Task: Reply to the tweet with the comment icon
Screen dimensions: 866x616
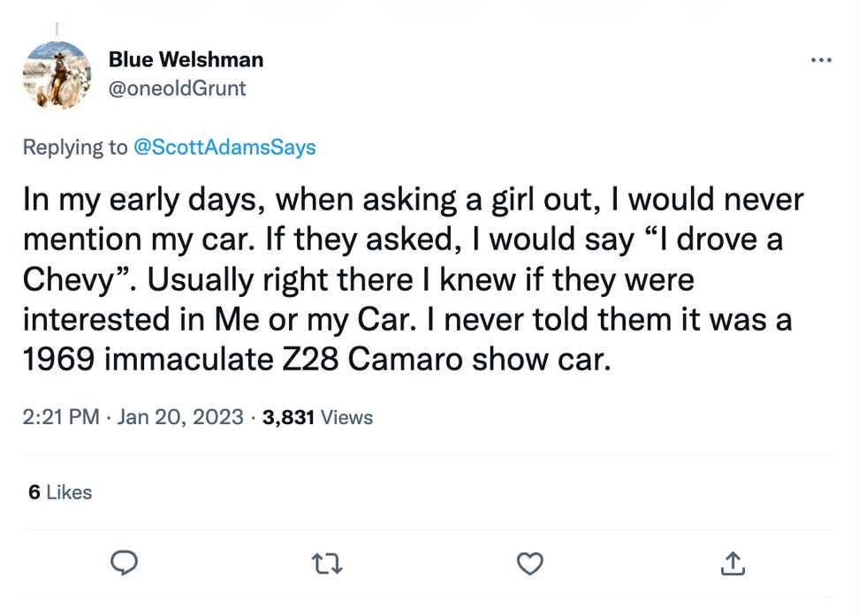Action: point(125,563)
